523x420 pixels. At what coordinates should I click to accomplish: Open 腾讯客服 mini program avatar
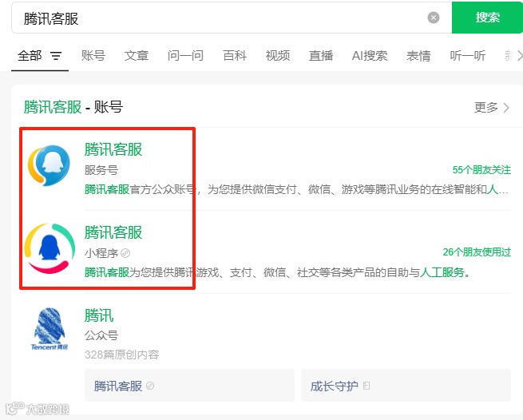(50, 248)
